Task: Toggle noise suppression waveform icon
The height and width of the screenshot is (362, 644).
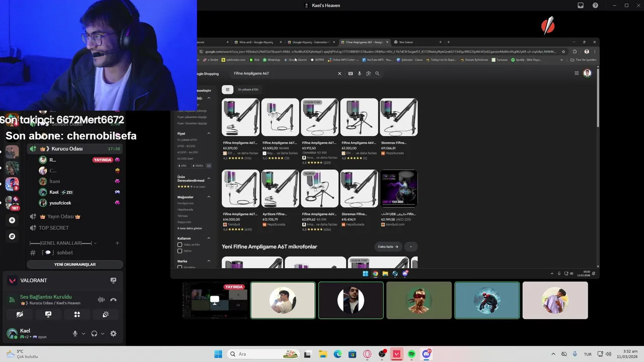Action: (101, 300)
